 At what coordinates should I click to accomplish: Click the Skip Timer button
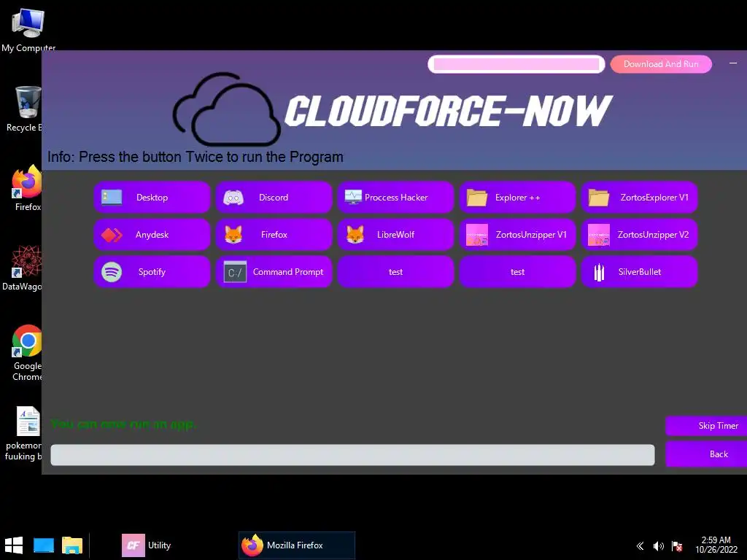(706, 426)
